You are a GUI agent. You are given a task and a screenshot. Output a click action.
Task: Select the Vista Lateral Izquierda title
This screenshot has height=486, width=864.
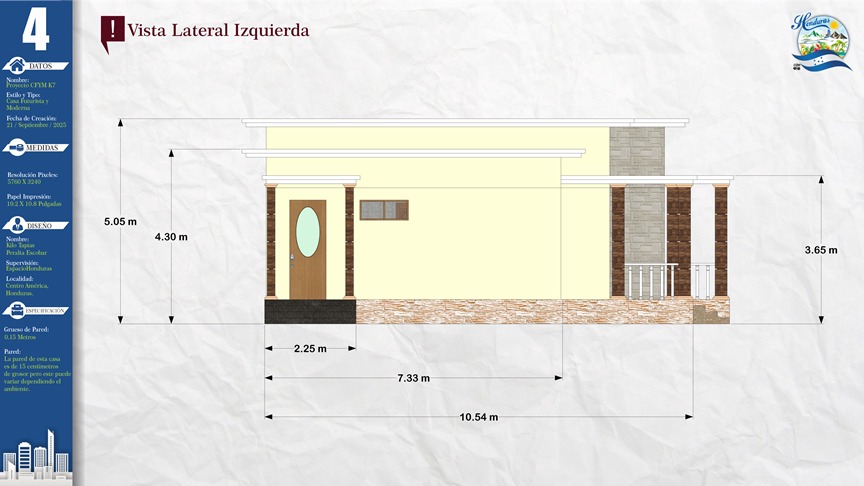tap(218, 30)
